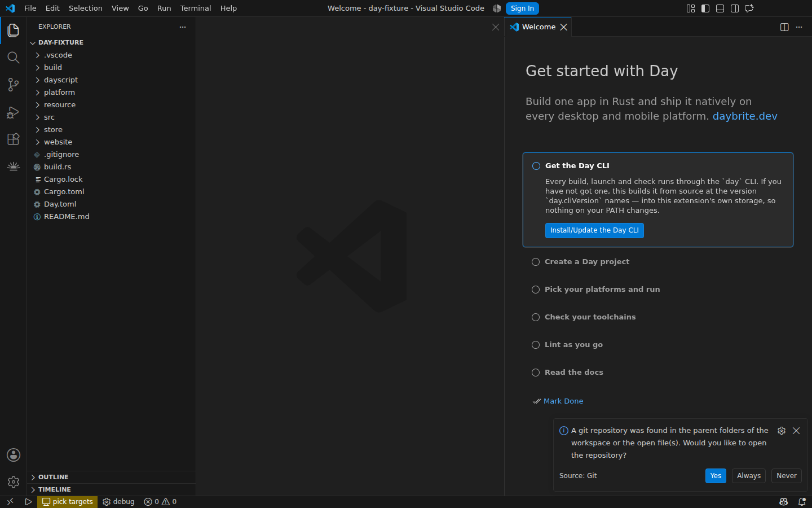Open the Day sunrise view in activity bar
This screenshot has width=812, height=508.
tap(14, 166)
